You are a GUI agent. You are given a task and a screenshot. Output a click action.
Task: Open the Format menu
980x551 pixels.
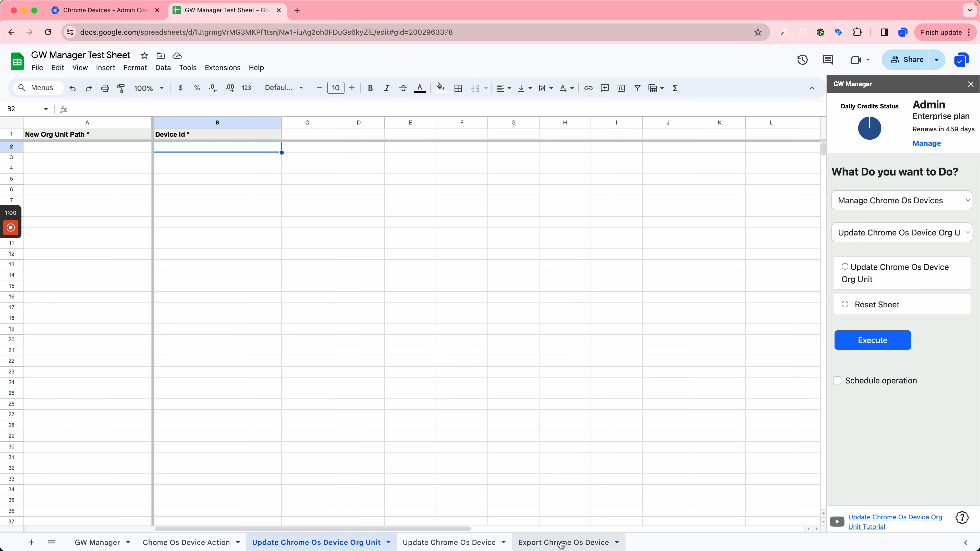[x=135, y=68]
